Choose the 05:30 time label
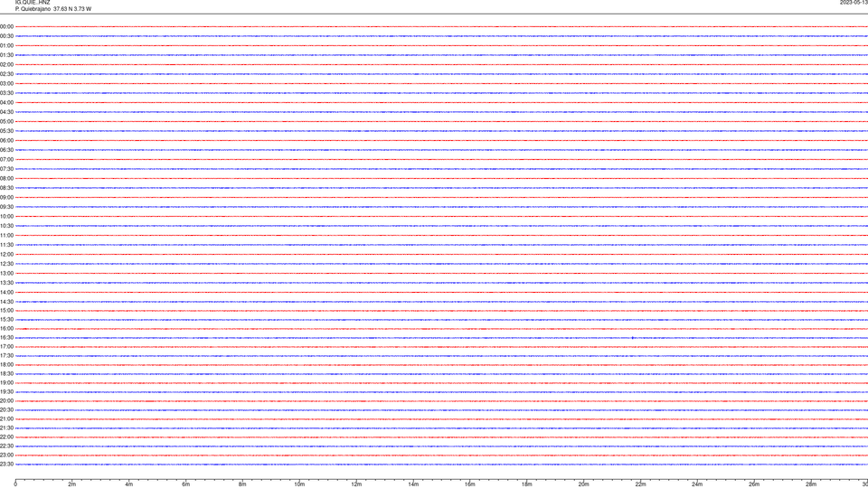 pos(6,131)
